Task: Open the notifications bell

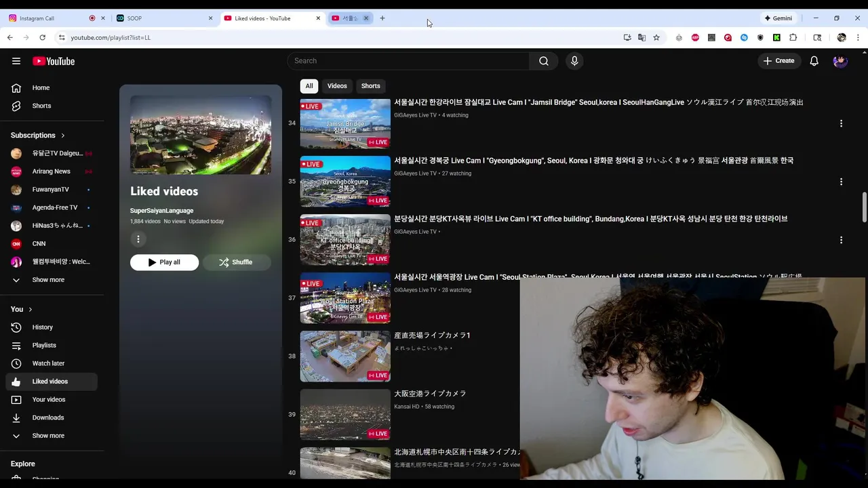Action: pyautogui.click(x=814, y=61)
